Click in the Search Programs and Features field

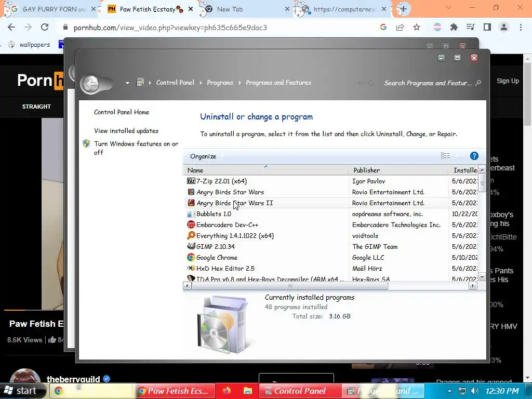(x=428, y=83)
